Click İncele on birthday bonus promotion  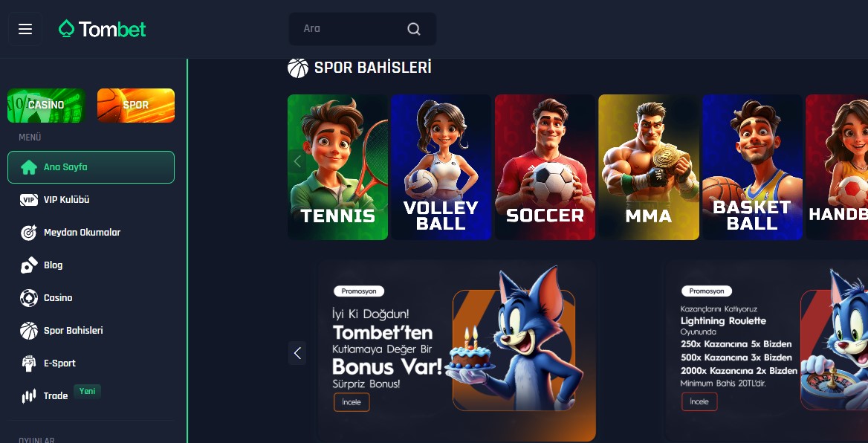[x=352, y=402]
